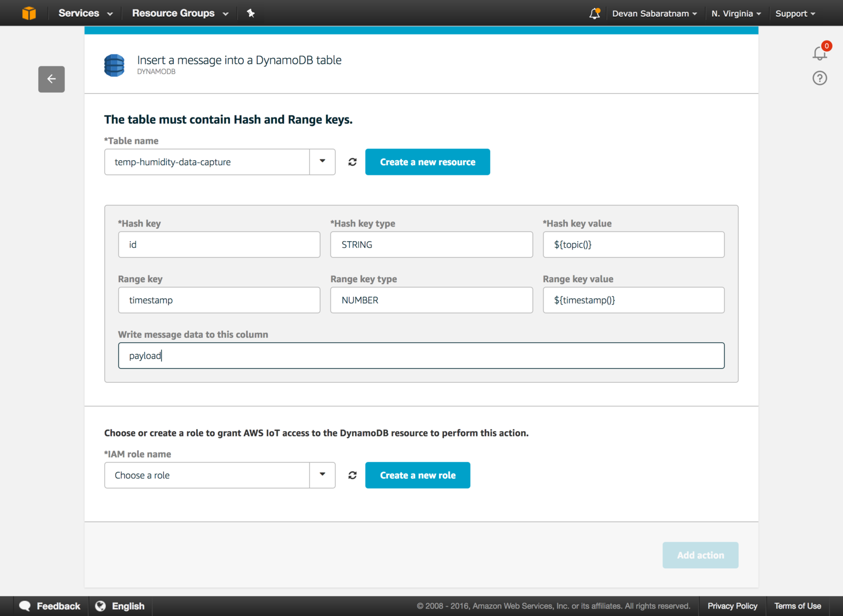
Task: Refresh the table name list
Action: click(x=352, y=162)
